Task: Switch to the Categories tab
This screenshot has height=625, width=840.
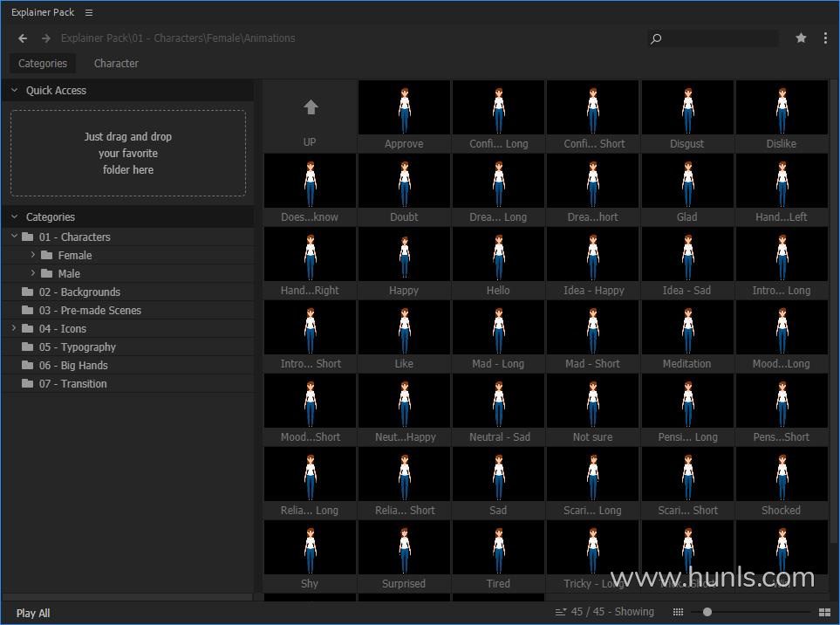Action: (43, 63)
